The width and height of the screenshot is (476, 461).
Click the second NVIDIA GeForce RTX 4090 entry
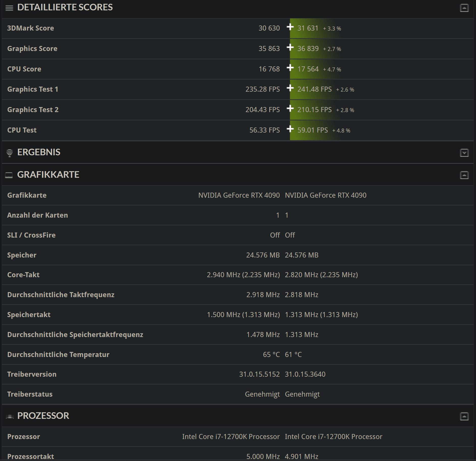pos(326,195)
